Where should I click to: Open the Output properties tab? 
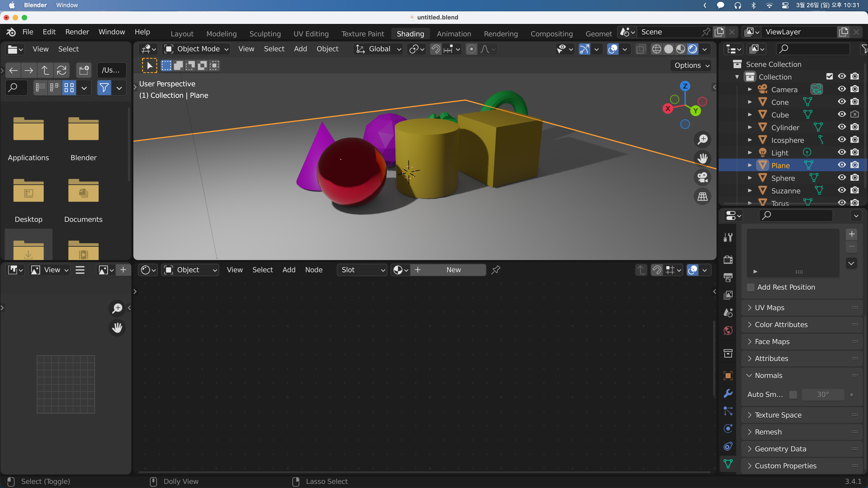coord(728,277)
